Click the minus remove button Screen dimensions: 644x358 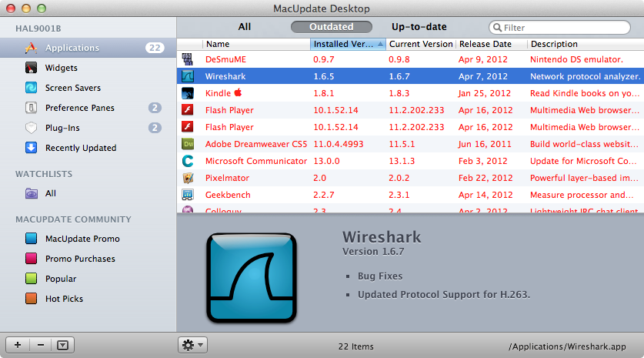point(40,345)
